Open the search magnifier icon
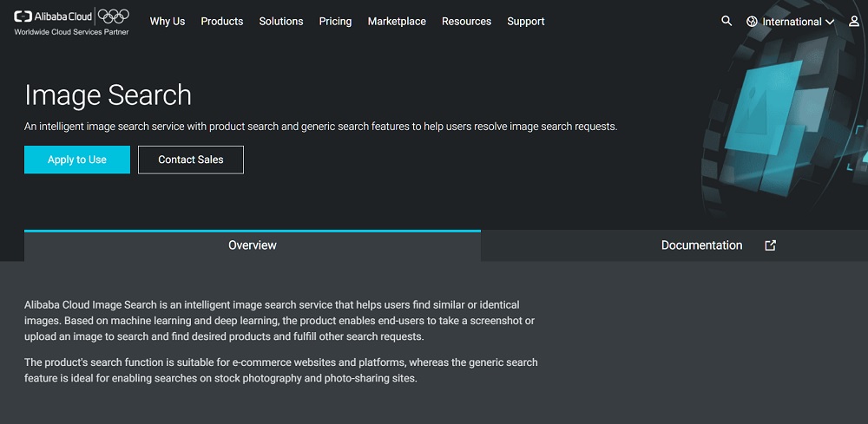 727,21
